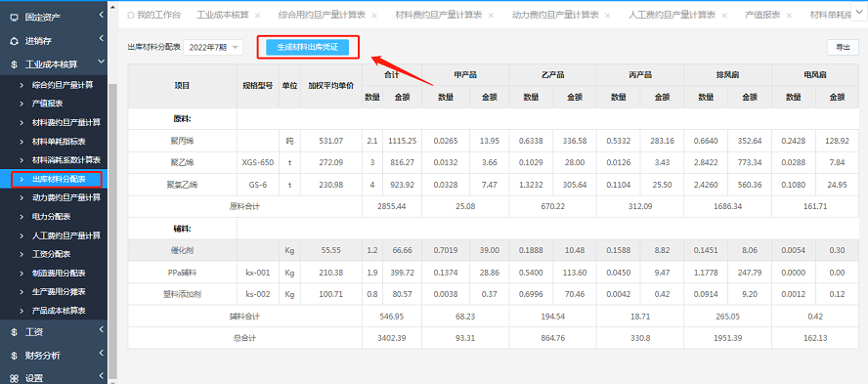This screenshot has width=868, height=384.
Task: Click the dollar icon beside 工业成本核算
Action: pos(15,64)
